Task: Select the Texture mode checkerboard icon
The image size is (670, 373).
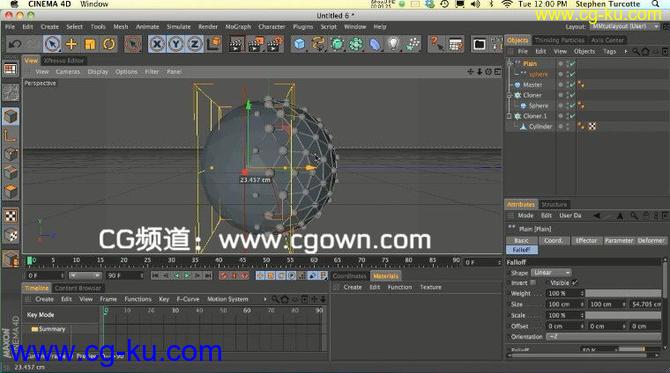Action: (11, 216)
